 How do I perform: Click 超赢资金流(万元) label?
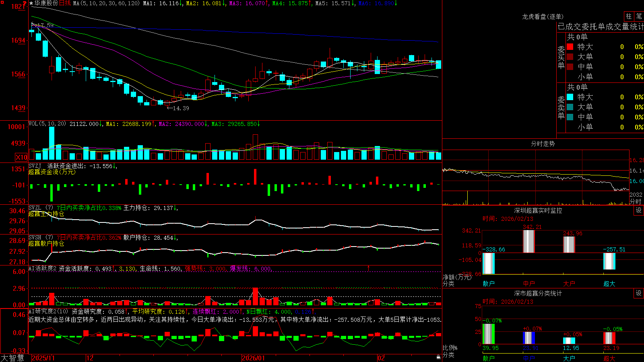52,172
